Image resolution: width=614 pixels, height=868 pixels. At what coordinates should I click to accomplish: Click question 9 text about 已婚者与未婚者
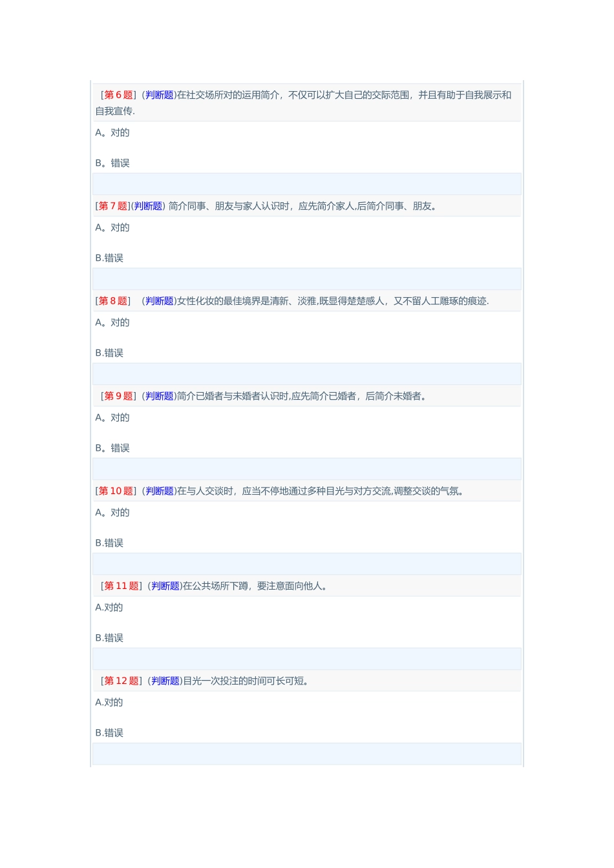coord(303,396)
